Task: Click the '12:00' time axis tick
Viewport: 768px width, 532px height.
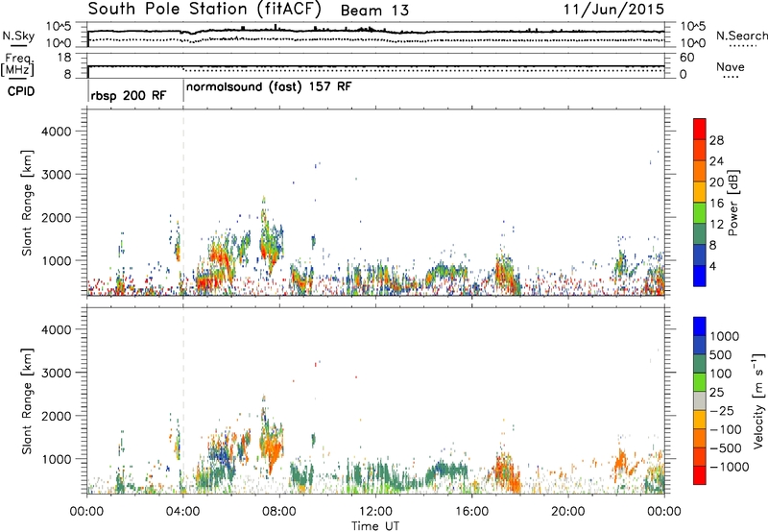Action: coord(375,512)
